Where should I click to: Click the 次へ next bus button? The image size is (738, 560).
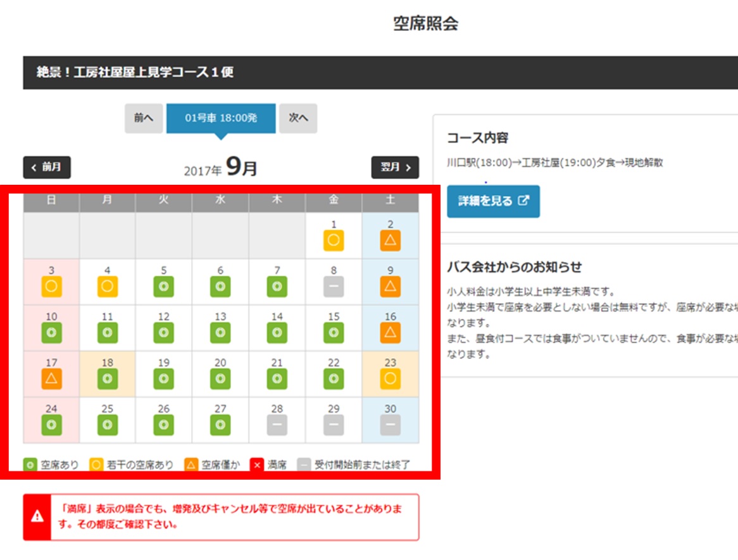298,118
